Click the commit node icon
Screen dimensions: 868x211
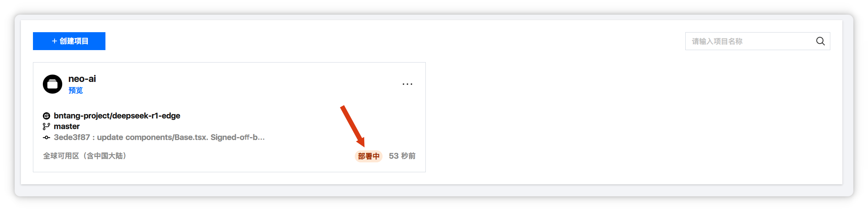(46, 137)
